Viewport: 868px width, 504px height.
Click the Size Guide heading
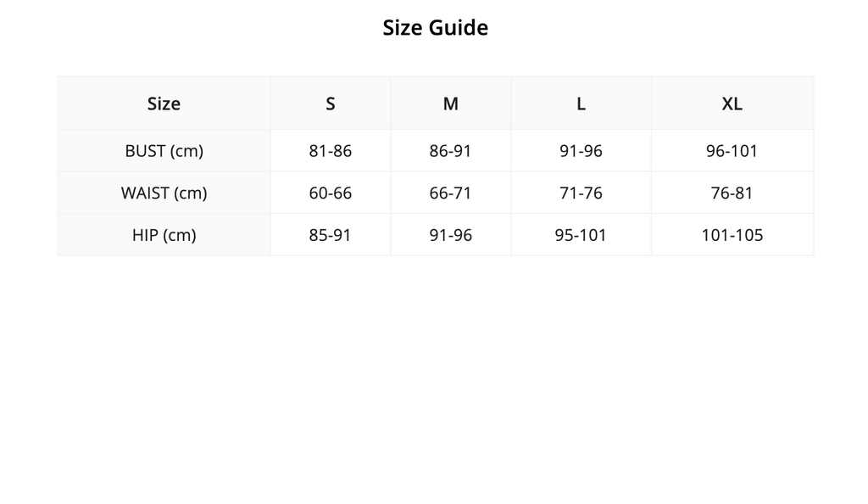coord(435,28)
